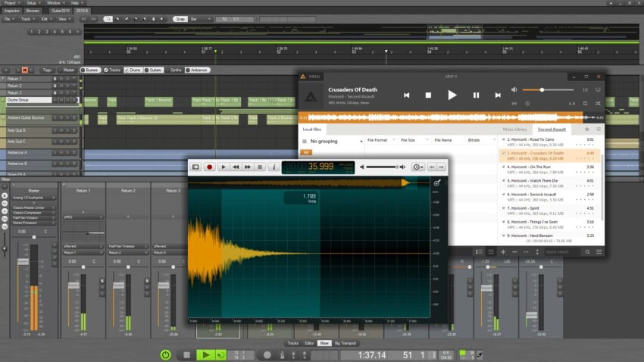Click the info icon in waveform editor
The width and height of the screenshot is (644, 362).
click(274, 167)
